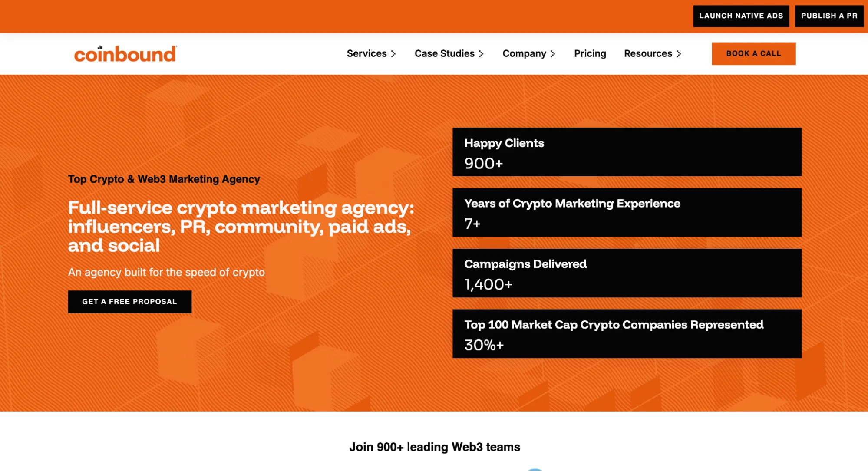Click the Coinbound logo

[x=125, y=54]
